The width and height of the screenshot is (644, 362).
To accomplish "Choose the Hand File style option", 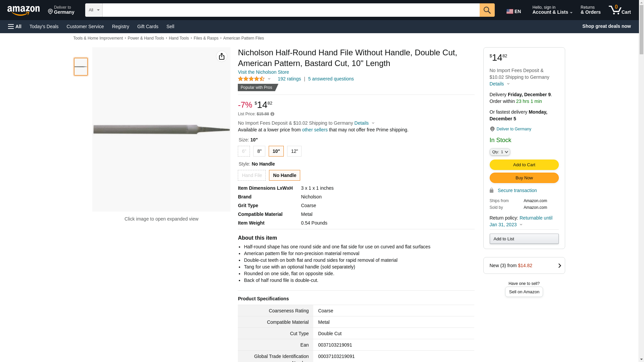I will (252, 175).
